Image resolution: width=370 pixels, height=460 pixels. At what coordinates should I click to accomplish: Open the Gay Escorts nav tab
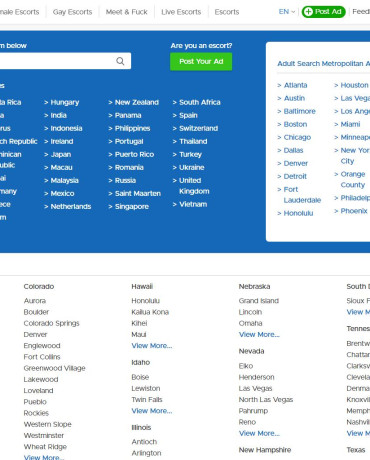(72, 12)
